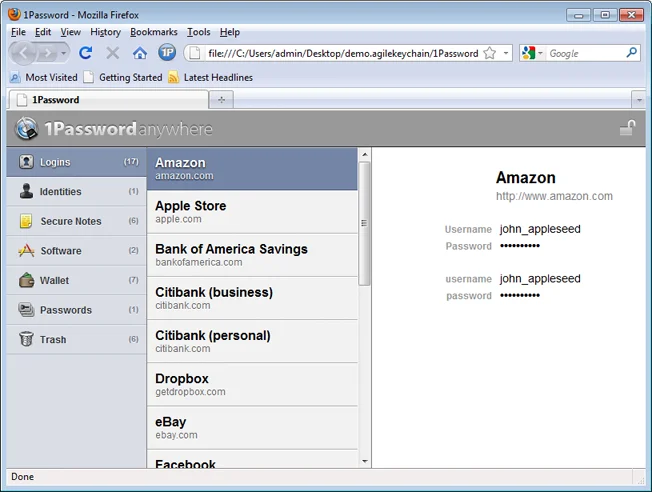Reload the page with the refresh icon

pos(86,53)
